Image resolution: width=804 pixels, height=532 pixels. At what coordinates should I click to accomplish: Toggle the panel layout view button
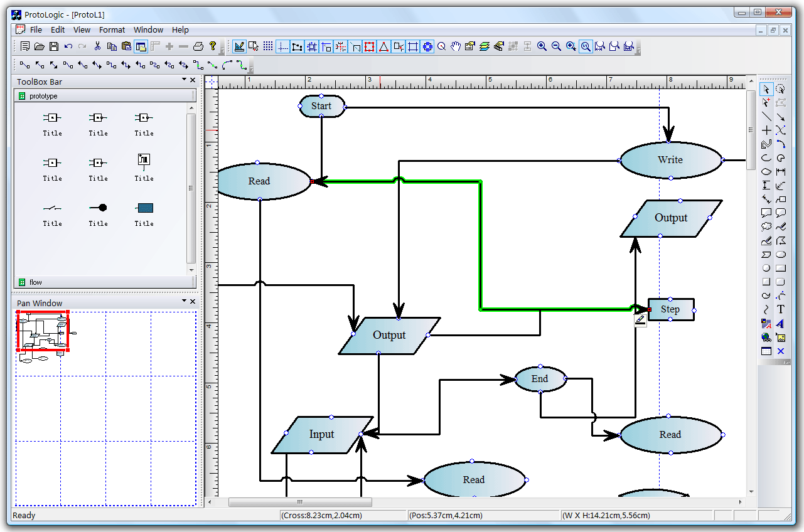pos(141,46)
